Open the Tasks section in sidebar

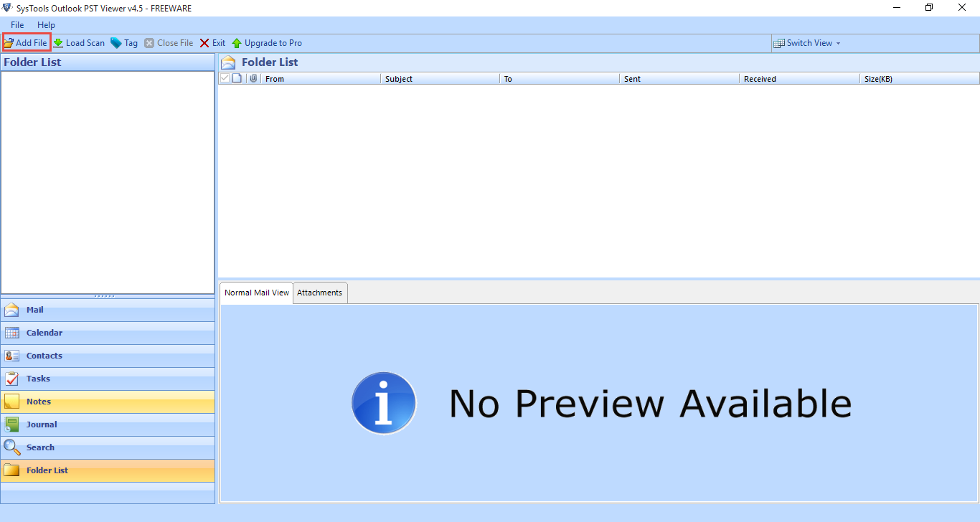pos(108,379)
